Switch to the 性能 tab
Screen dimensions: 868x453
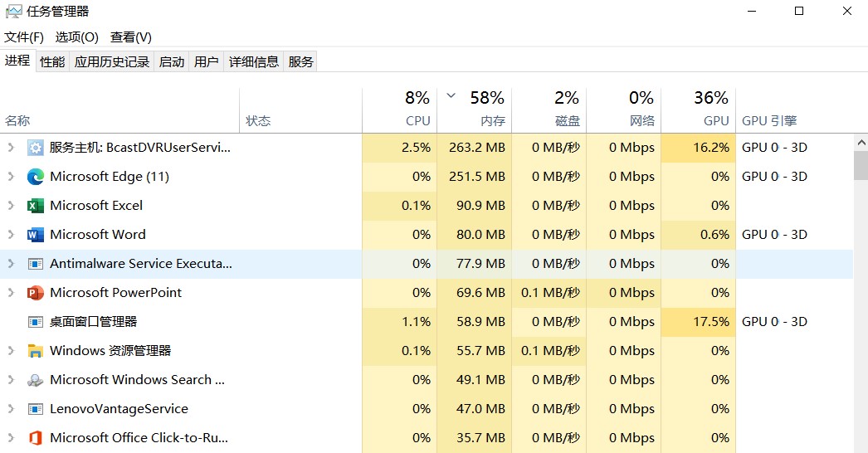point(52,61)
